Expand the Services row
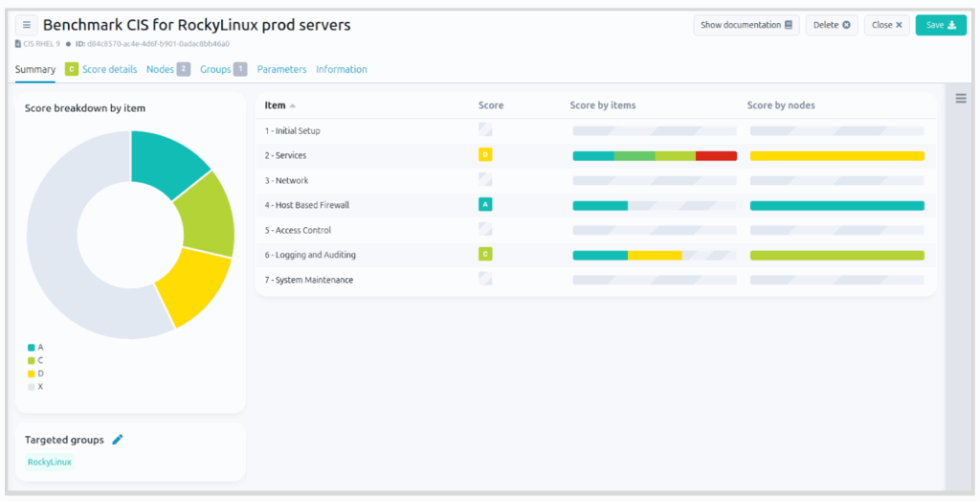This screenshot has width=980, height=501. 285,155
